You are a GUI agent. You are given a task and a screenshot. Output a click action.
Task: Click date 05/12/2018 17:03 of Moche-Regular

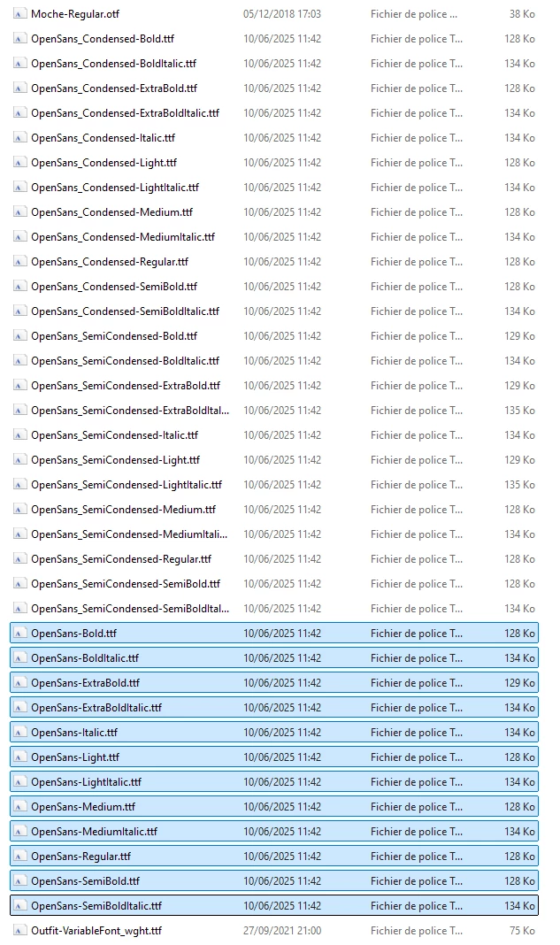click(x=282, y=13)
